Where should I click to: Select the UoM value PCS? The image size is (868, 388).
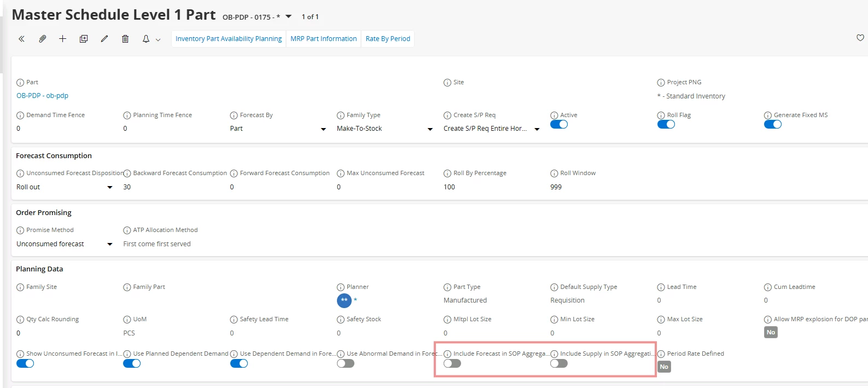(129, 333)
